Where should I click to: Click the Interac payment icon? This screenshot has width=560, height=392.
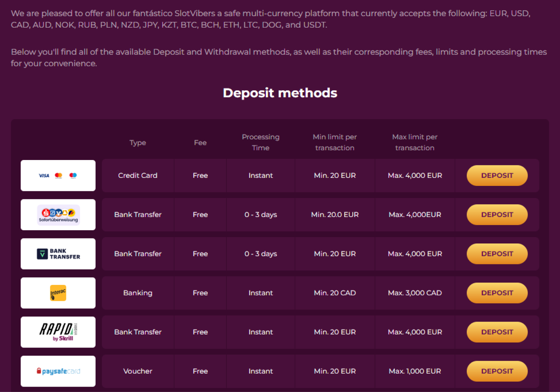click(58, 293)
